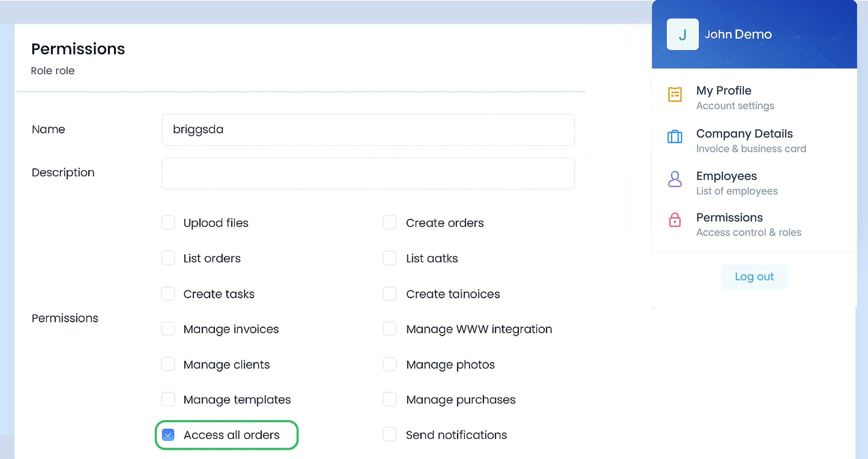This screenshot has width=868, height=459.
Task: Click the John Demo avatar letter J
Action: pos(682,34)
